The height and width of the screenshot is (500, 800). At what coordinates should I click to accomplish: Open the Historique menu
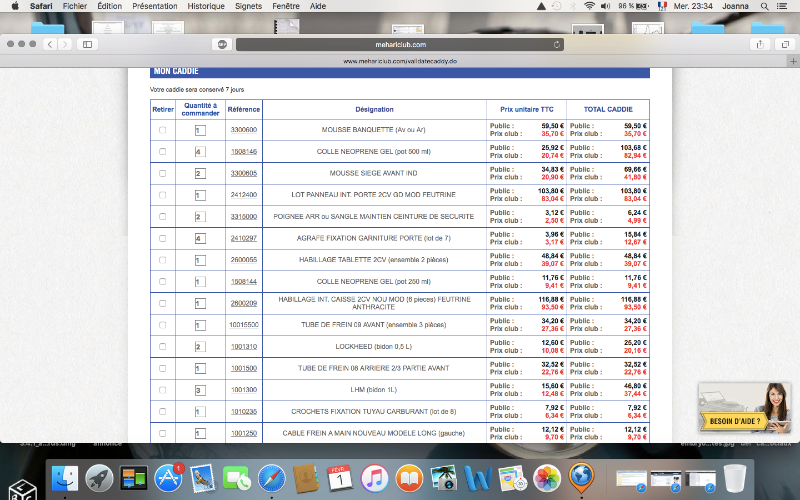point(206,6)
